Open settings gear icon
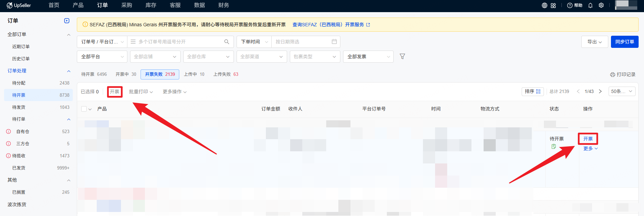This screenshot has height=216, width=644. [x=601, y=5]
